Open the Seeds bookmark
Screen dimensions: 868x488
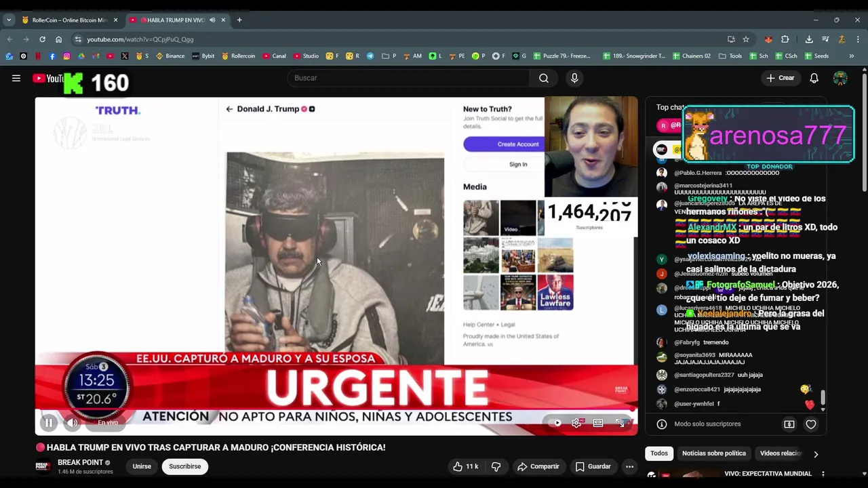[816, 56]
